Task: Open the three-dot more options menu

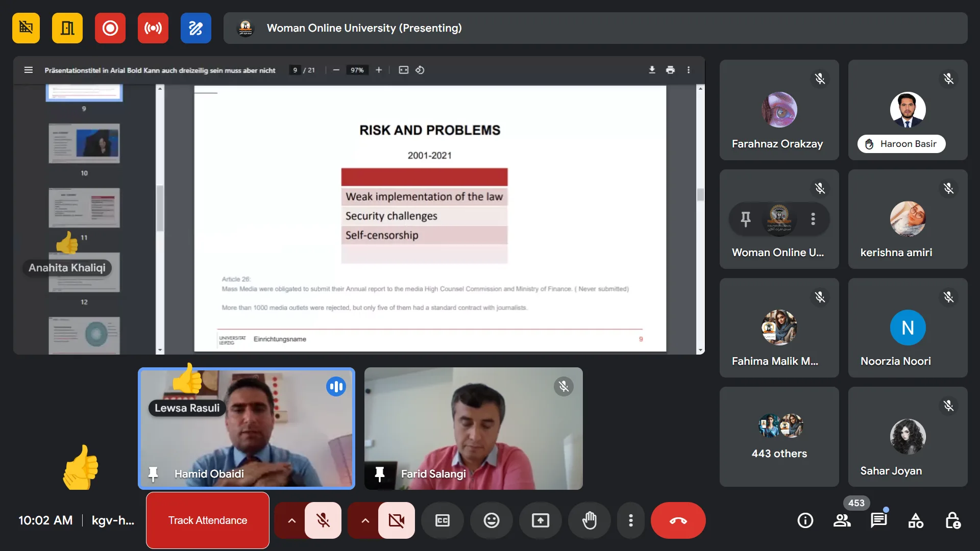Action: [x=631, y=520]
